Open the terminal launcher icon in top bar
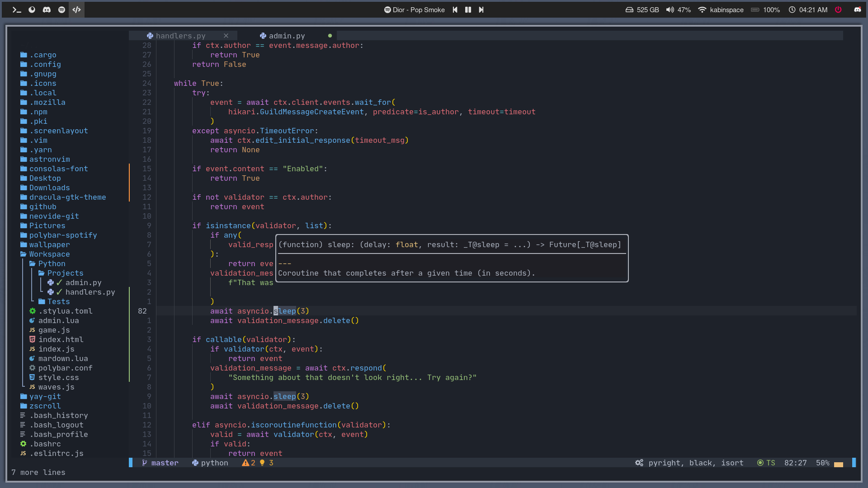Screen dimensions: 868x488 tap(17, 9)
